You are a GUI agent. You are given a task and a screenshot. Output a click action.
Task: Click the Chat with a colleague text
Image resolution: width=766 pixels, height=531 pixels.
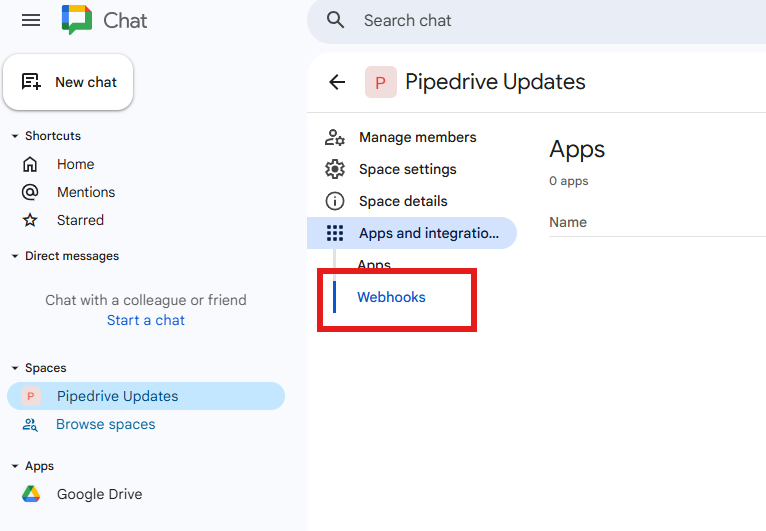pos(146,300)
